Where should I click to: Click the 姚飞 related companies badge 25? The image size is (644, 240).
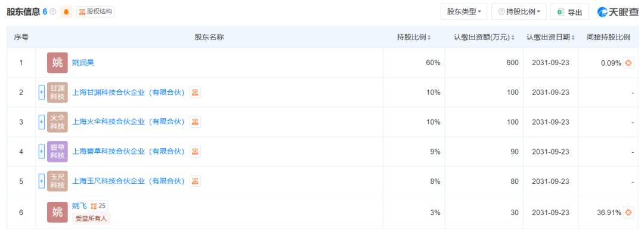click(98, 206)
